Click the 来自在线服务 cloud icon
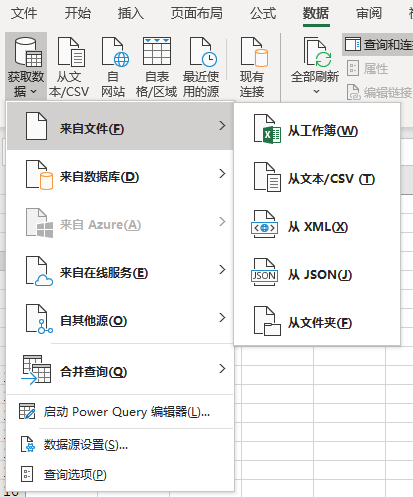This screenshot has height=497, width=413. (x=39, y=271)
